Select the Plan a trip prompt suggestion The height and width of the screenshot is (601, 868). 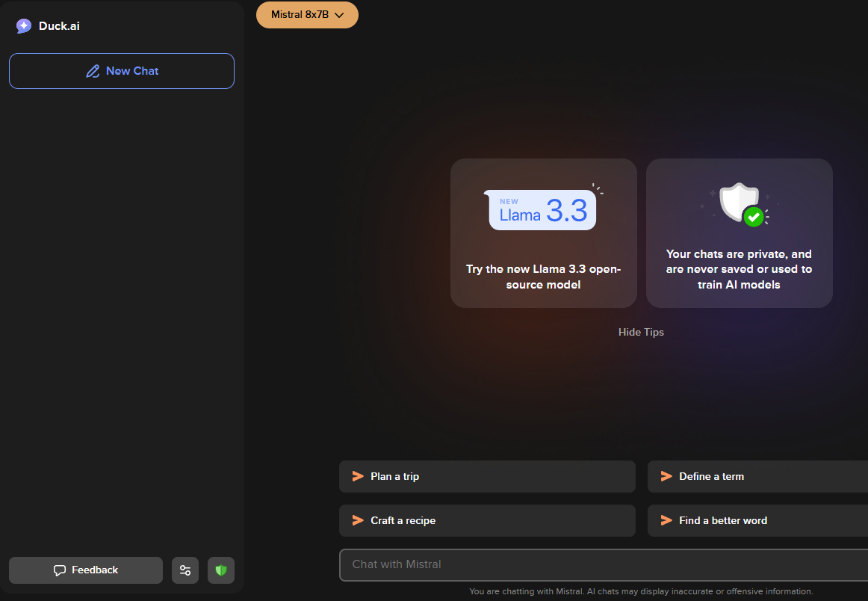point(487,476)
